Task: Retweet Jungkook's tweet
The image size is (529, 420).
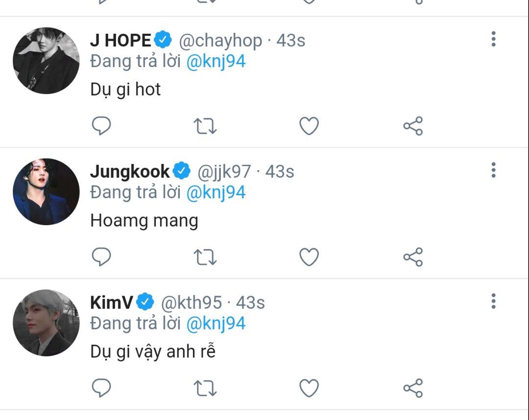Action: click(x=205, y=257)
